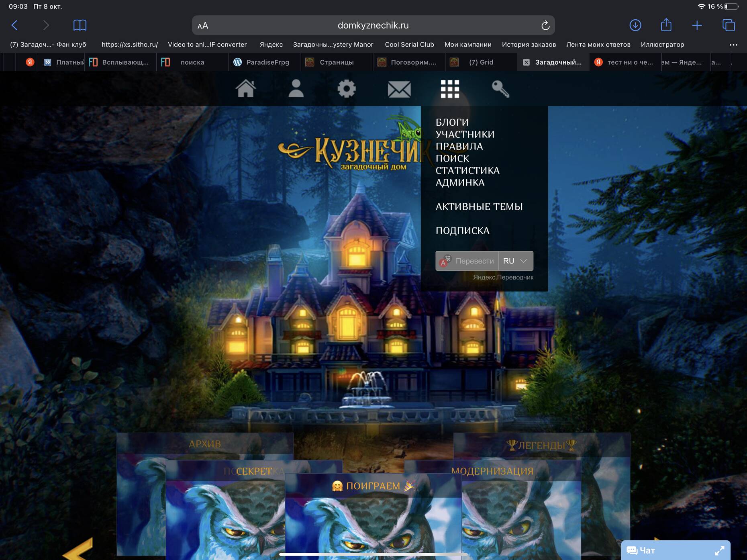The height and width of the screenshot is (560, 747).
Task: Switch to the ParadiseFrpg tab
Action: tap(264, 62)
